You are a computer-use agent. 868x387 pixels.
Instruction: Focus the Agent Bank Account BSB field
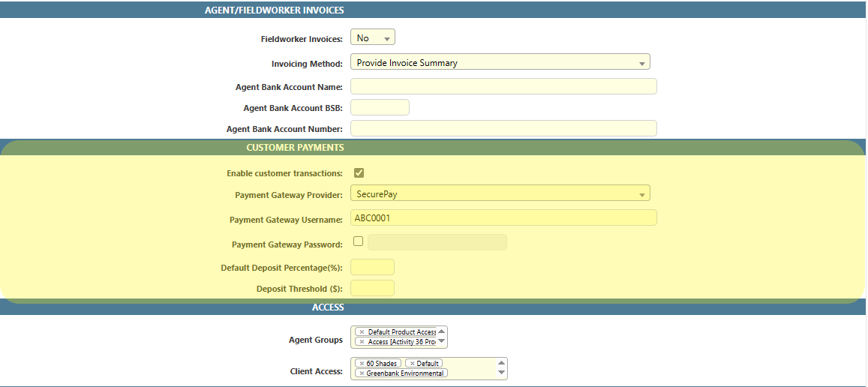380,107
